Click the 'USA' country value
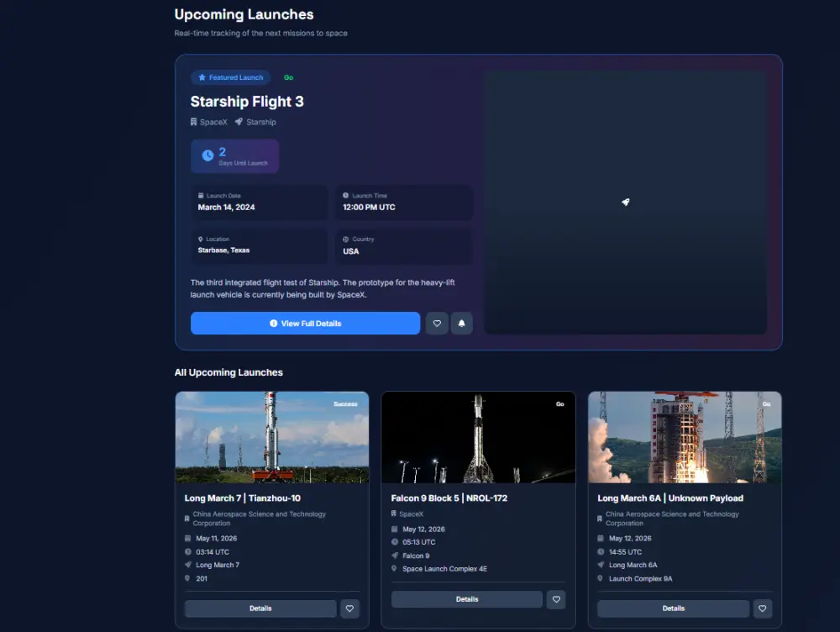 click(x=351, y=251)
